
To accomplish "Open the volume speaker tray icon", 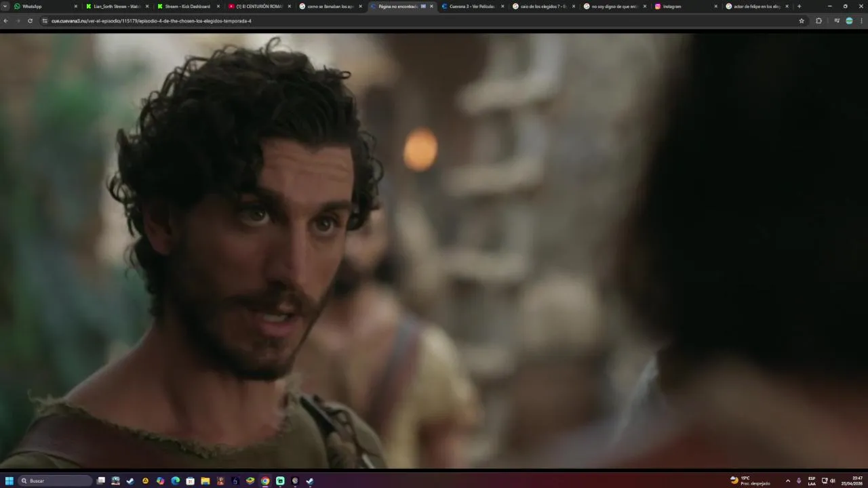I will [833, 481].
